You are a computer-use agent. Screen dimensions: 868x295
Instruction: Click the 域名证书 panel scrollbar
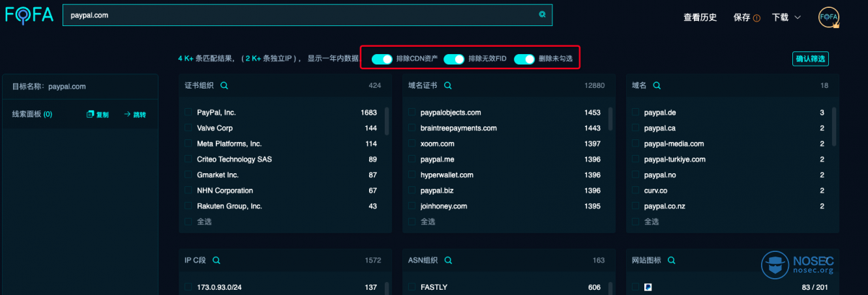(x=610, y=120)
